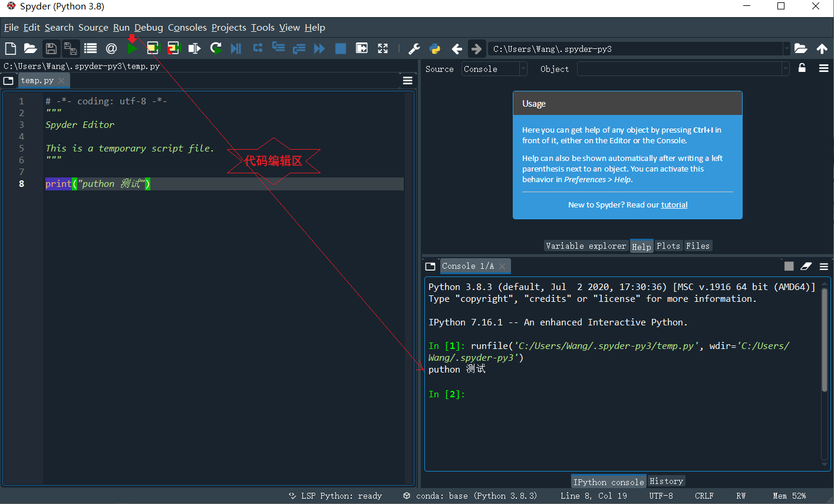Run the selection or current line
Screen dimensions: 834x504
194,48
